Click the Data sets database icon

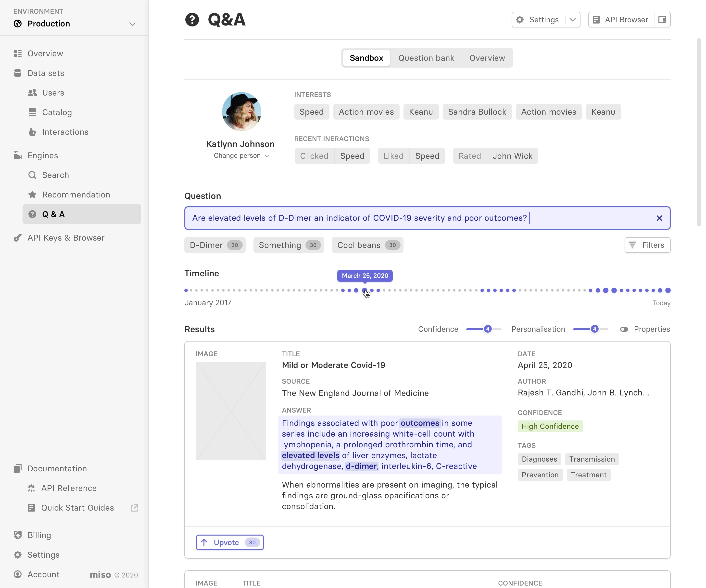pos(17,73)
